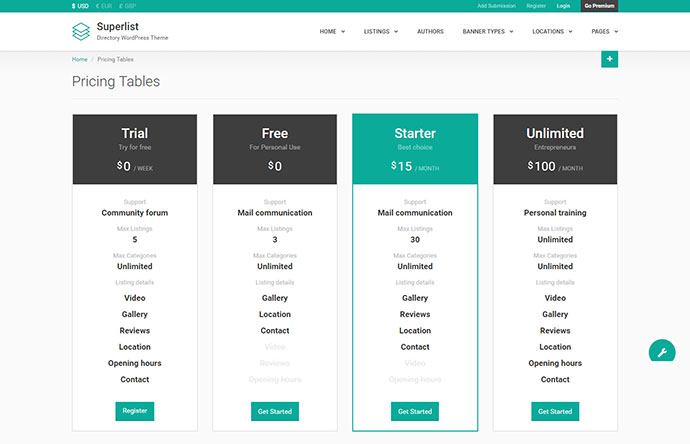Open the Add Submission link
Viewport: 690px width, 444px height.
coord(496,6)
